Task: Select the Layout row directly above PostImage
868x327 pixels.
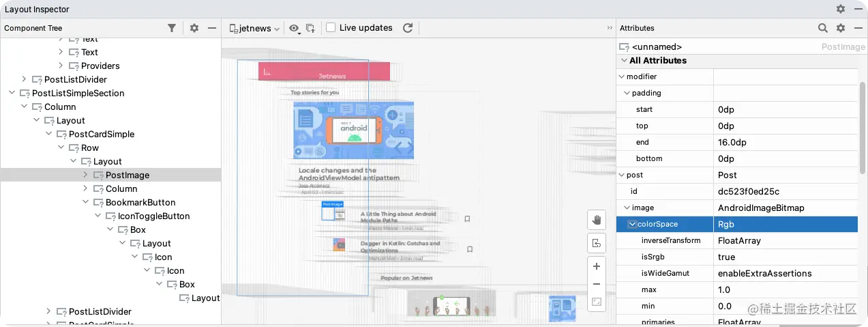Action: (108, 161)
